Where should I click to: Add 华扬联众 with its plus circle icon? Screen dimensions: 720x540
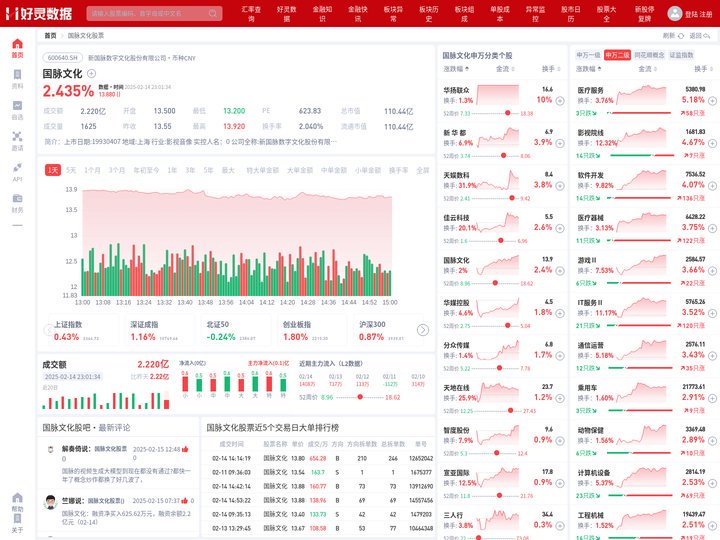point(560,101)
